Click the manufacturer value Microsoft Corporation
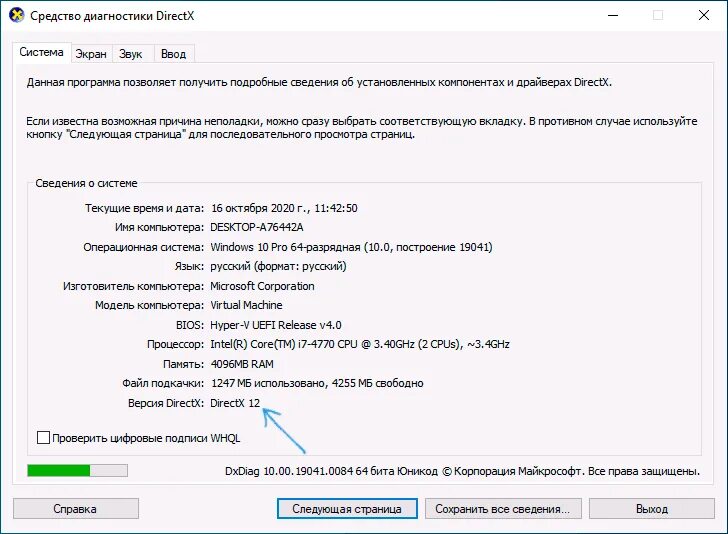Viewport: 728px width, 534px height. tap(262, 286)
